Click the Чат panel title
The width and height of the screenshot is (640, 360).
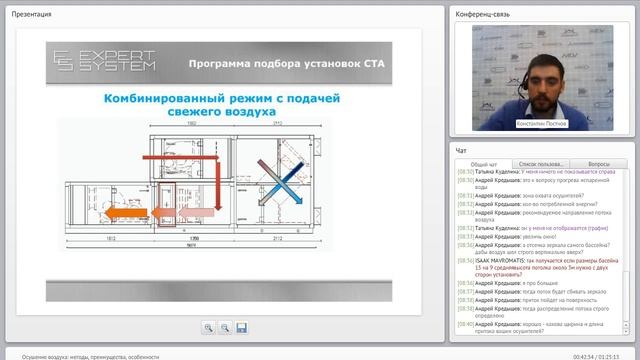pyautogui.click(x=461, y=151)
